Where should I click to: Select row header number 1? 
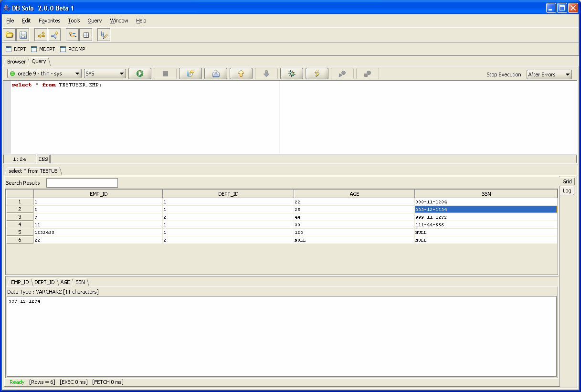tap(20, 202)
